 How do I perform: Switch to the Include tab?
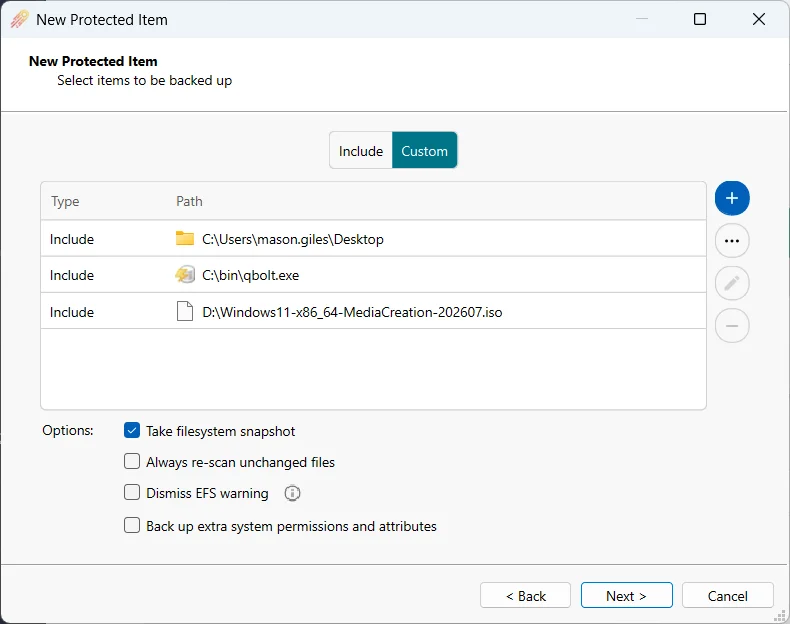tap(361, 151)
